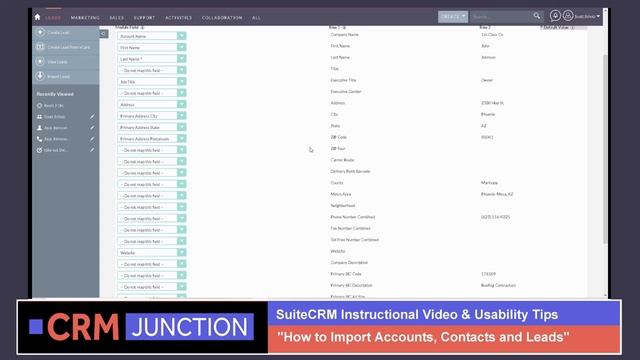Click the View Leads sidebar icon
Viewport: 640px width, 360px height.
[40, 62]
